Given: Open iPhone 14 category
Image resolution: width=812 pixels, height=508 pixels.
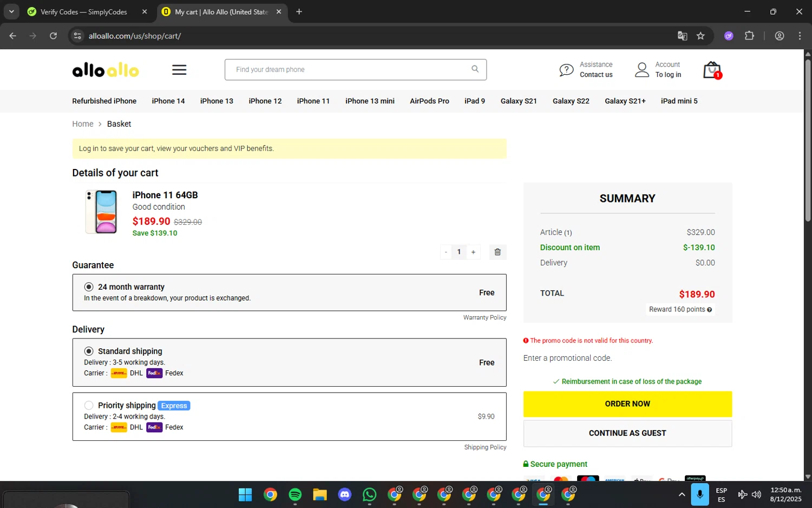Looking at the screenshot, I should (x=168, y=101).
